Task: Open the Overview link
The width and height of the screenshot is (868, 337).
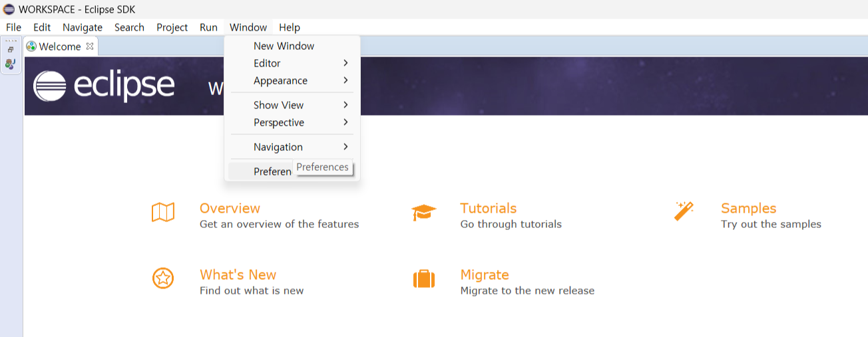Action: [x=230, y=208]
